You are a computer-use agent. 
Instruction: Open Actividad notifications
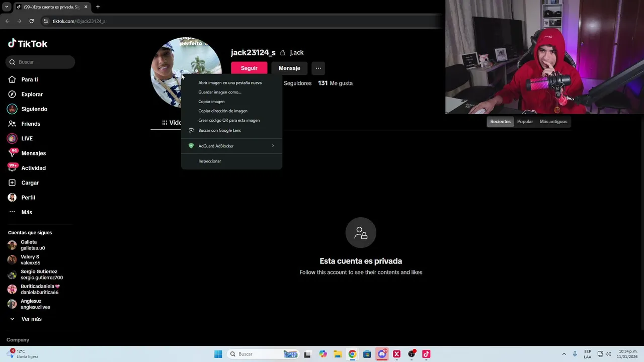pyautogui.click(x=27, y=168)
